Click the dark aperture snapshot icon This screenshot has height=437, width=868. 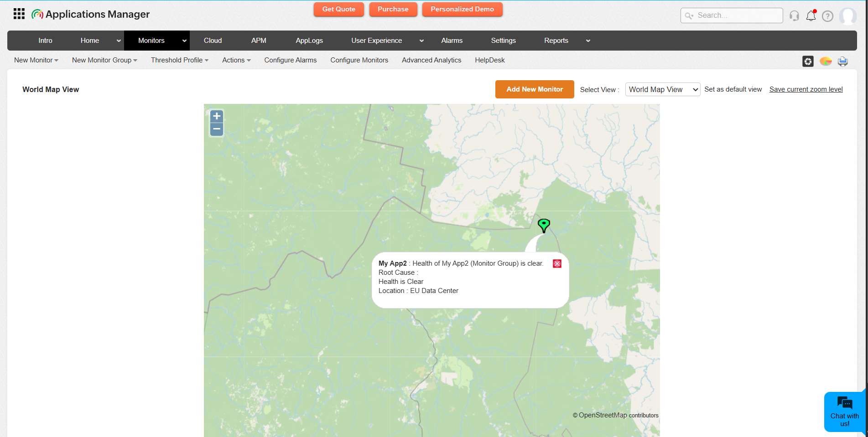(x=808, y=61)
